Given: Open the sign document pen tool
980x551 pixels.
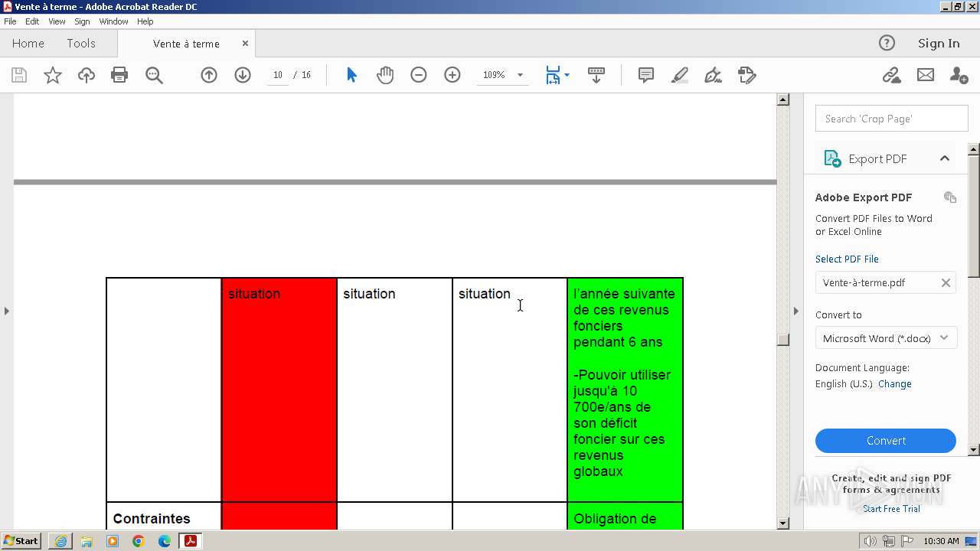Looking at the screenshot, I should 713,75.
